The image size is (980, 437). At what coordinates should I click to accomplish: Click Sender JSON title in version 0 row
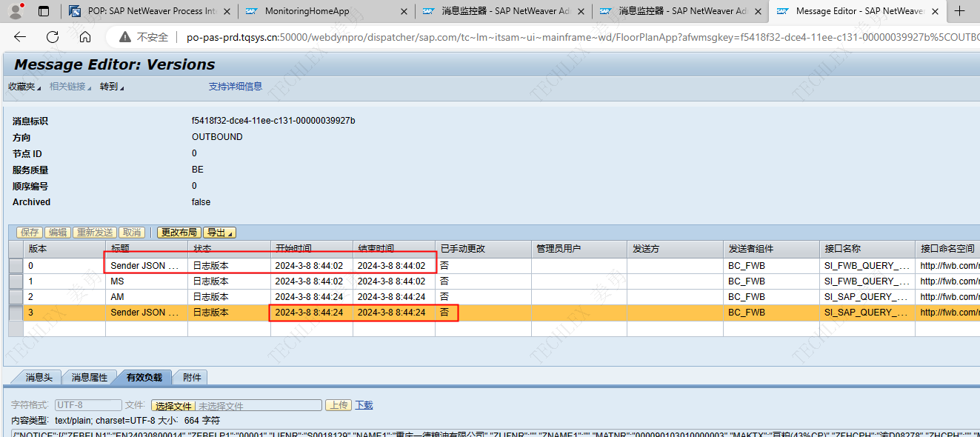point(147,265)
